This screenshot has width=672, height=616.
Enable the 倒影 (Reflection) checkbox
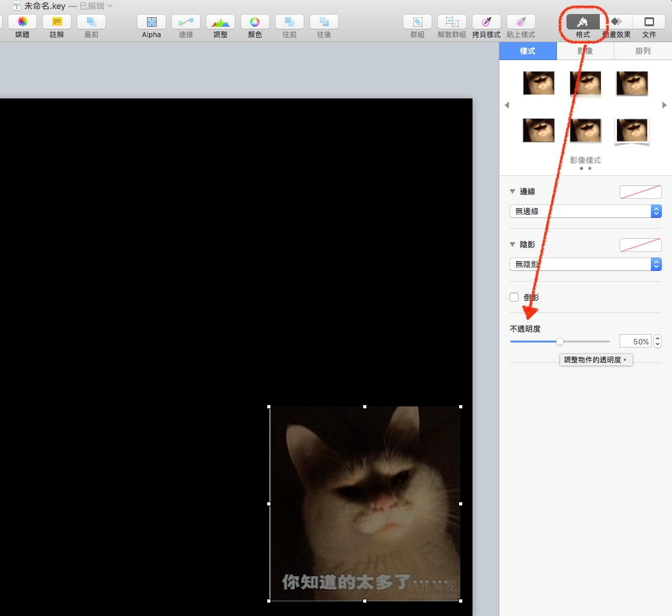pyautogui.click(x=514, y=297)
